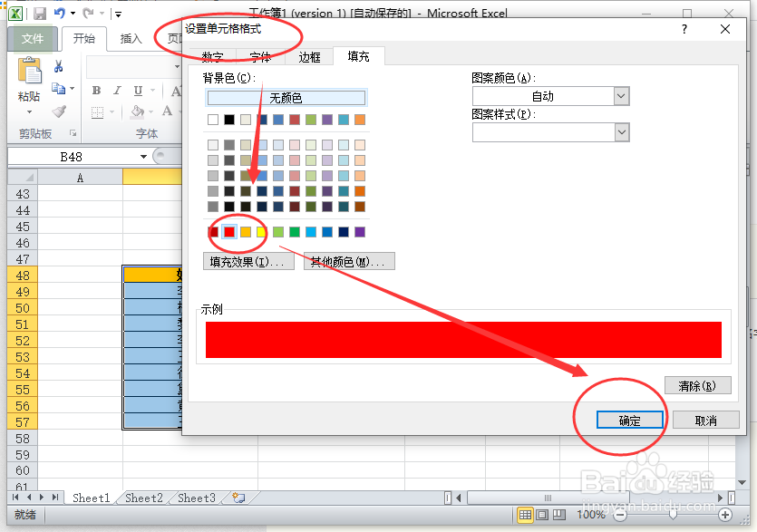
Task: Switch to the Insert ribbon tab
Action: click(131, 39)
